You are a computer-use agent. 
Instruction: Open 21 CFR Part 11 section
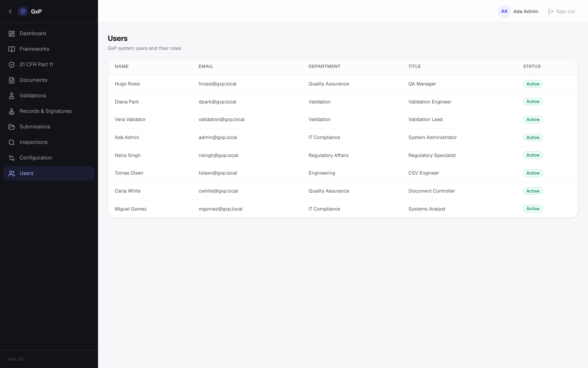pos(49,65)
